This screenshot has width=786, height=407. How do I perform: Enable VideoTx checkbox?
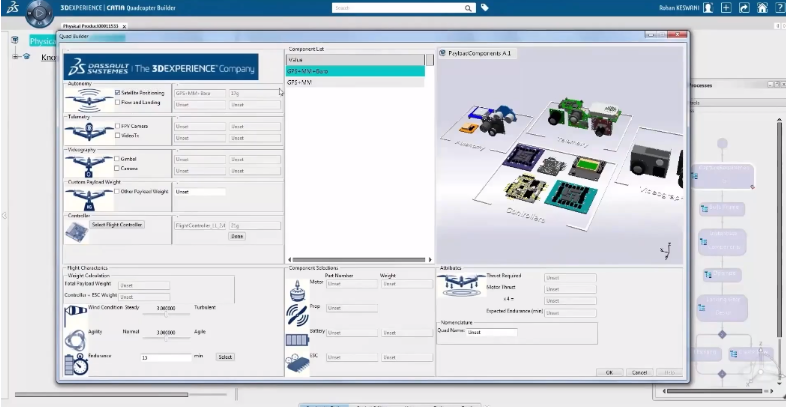[117, 135]
